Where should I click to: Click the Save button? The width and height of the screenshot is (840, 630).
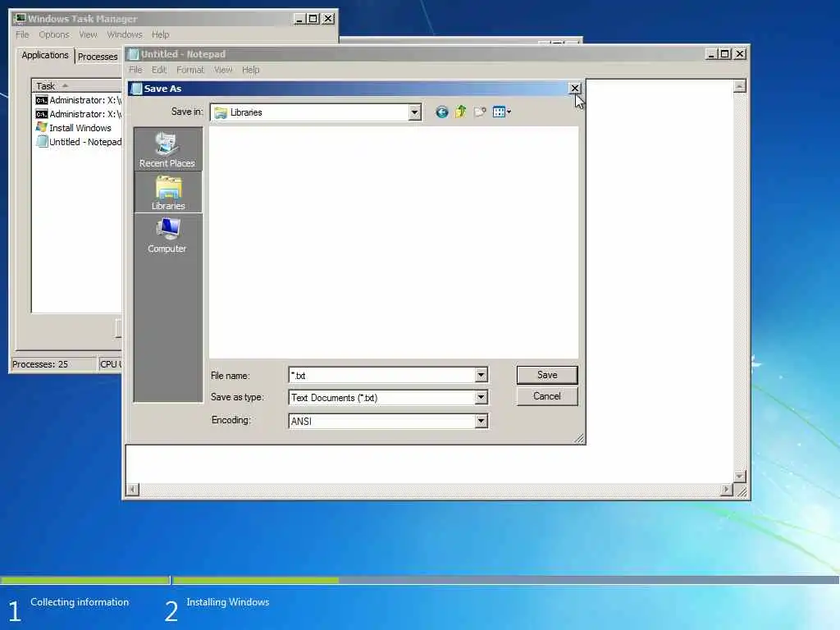tap(547, 375)
